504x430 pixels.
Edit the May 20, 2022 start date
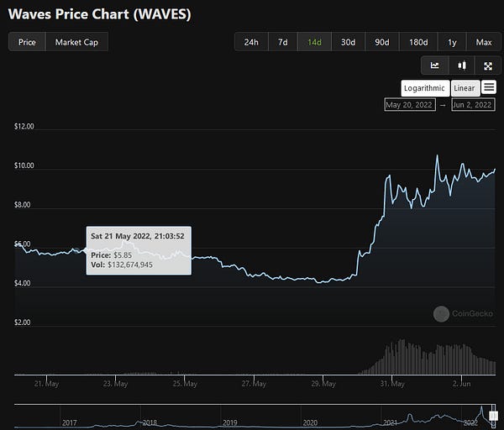pos(410,105)
